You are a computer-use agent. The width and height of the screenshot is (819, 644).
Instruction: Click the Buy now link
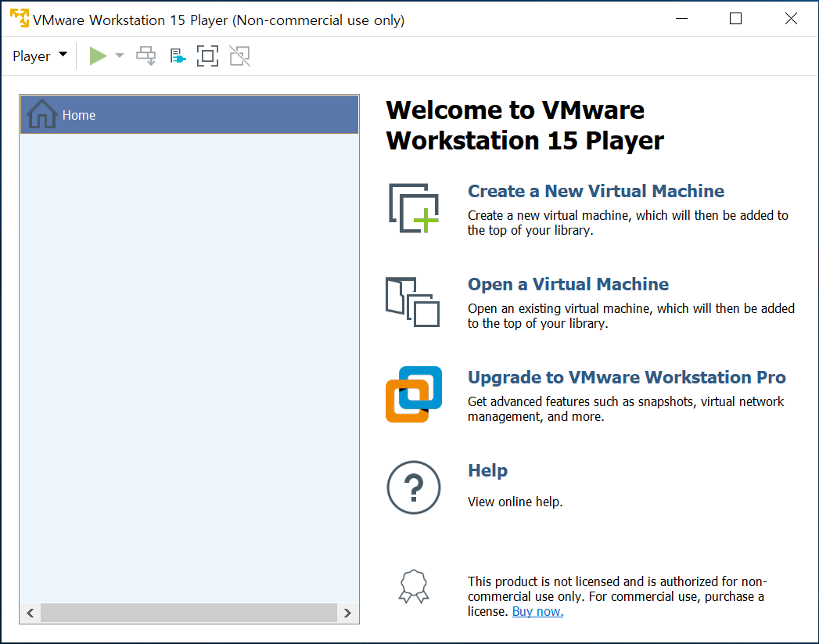(x=537, y=611)
